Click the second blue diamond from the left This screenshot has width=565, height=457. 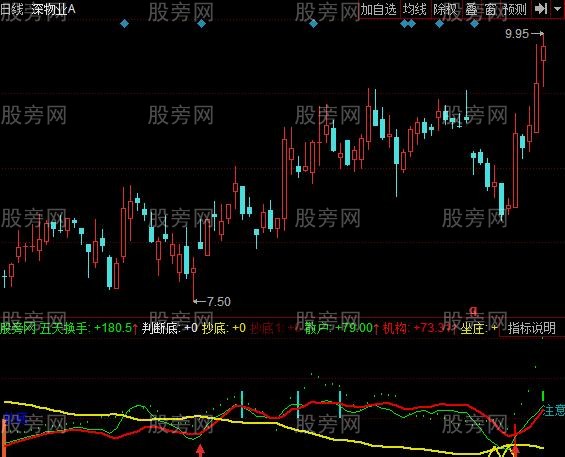201,24
